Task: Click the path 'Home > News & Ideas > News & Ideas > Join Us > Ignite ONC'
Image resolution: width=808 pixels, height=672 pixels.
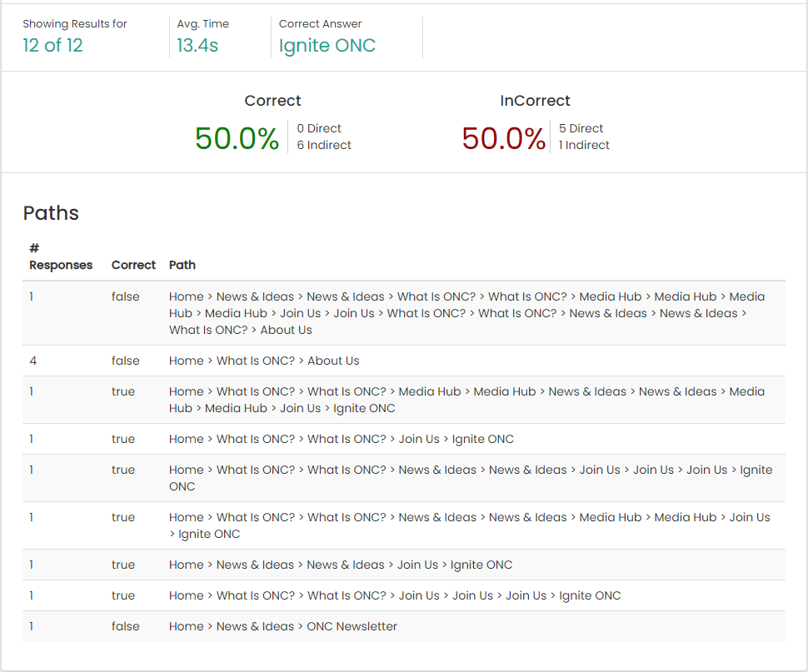Action: click(x=341, y=565)
